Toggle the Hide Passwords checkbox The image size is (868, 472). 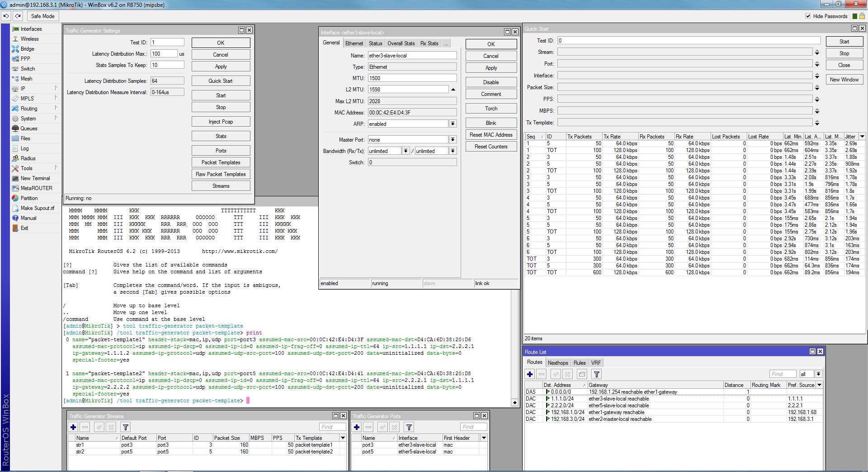(x=808, y=16)
